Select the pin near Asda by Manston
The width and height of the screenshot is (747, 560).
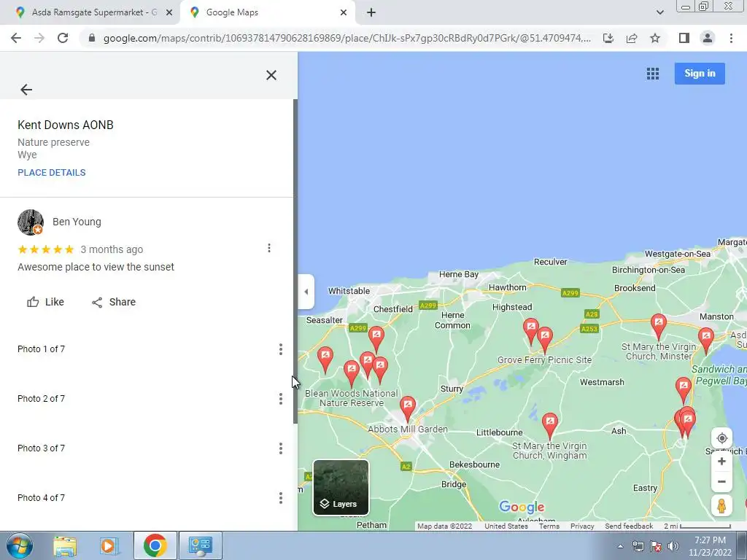click(705, 340)
